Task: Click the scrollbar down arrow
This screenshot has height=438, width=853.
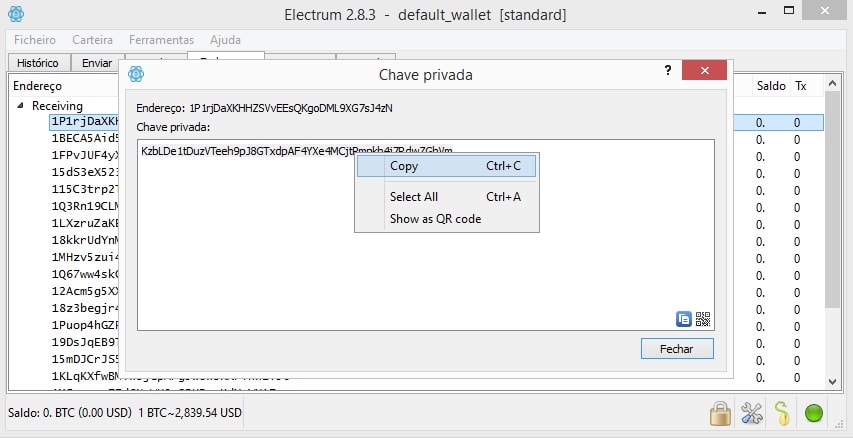Action: [832, 382]
